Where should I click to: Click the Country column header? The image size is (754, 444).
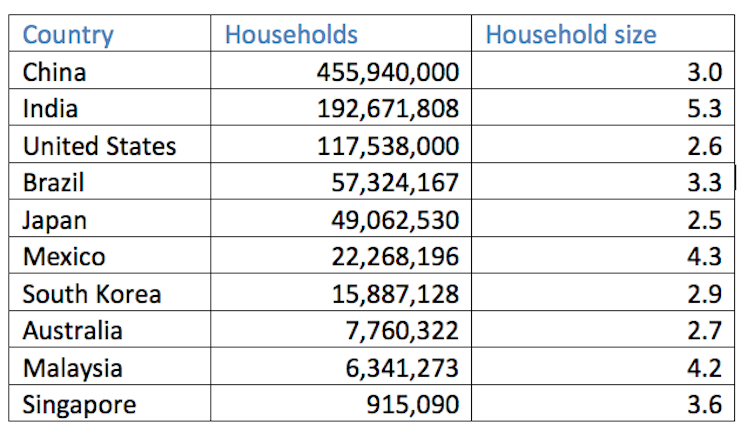[x=110, y=33]
